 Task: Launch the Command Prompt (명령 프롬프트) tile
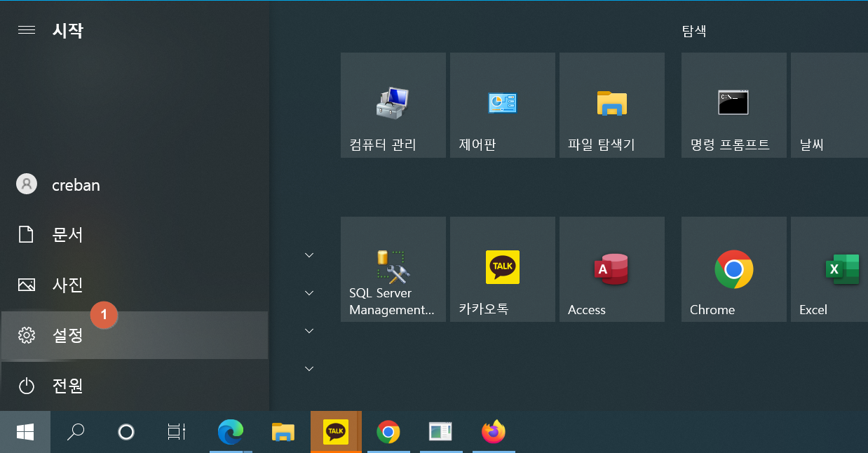click(x=734, y=105)
